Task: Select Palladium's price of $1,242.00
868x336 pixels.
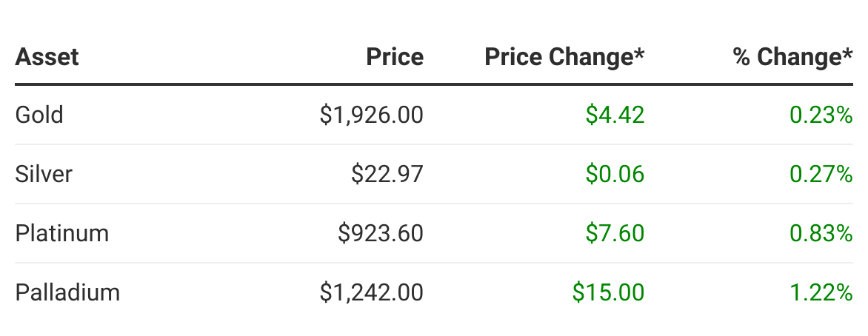Action: 372,292
